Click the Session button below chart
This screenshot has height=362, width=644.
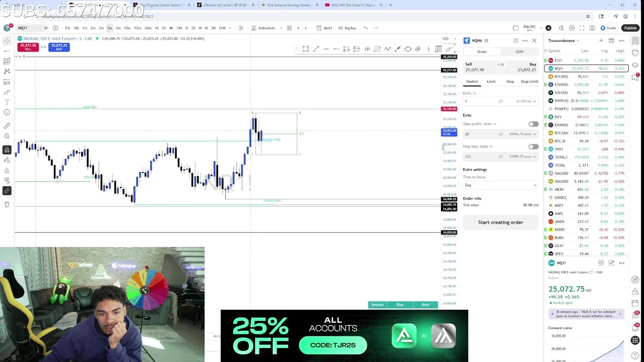pos(377,305)
